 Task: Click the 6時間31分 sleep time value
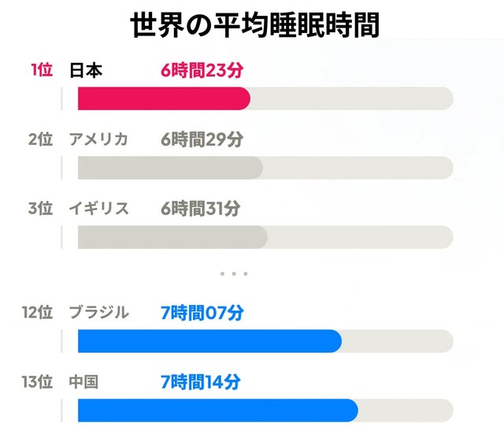(201, 209)
